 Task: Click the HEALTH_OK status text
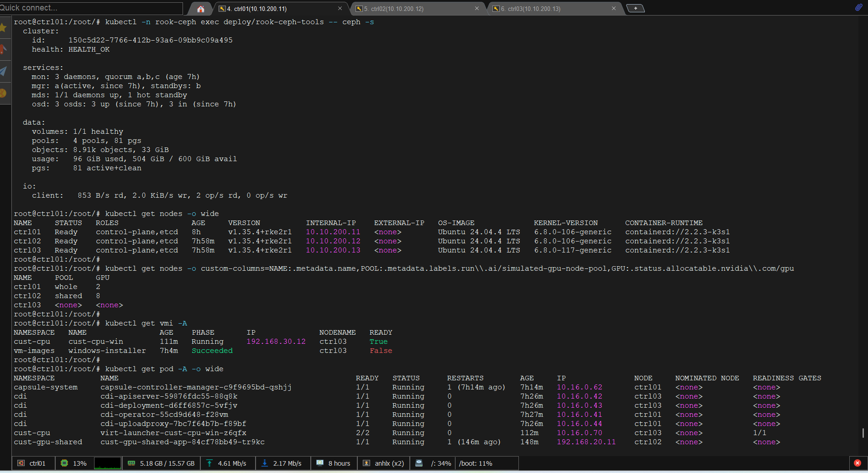89,49
